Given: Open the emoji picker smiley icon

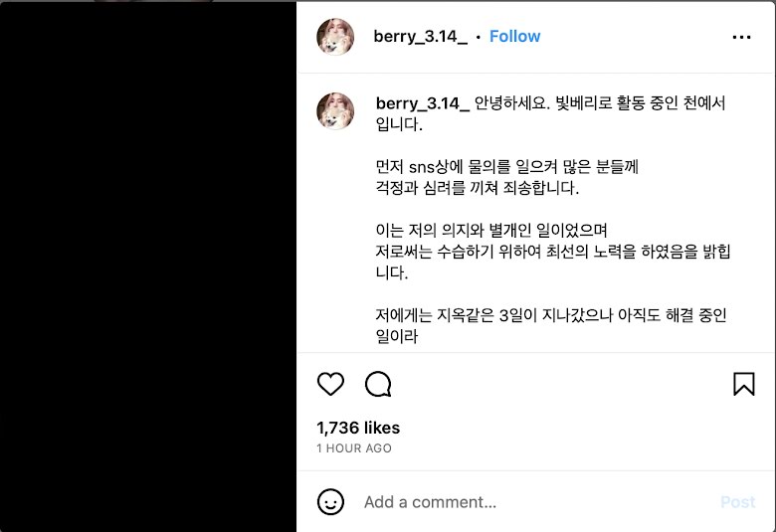Looking at the screenshot, I should click(330, 502).
